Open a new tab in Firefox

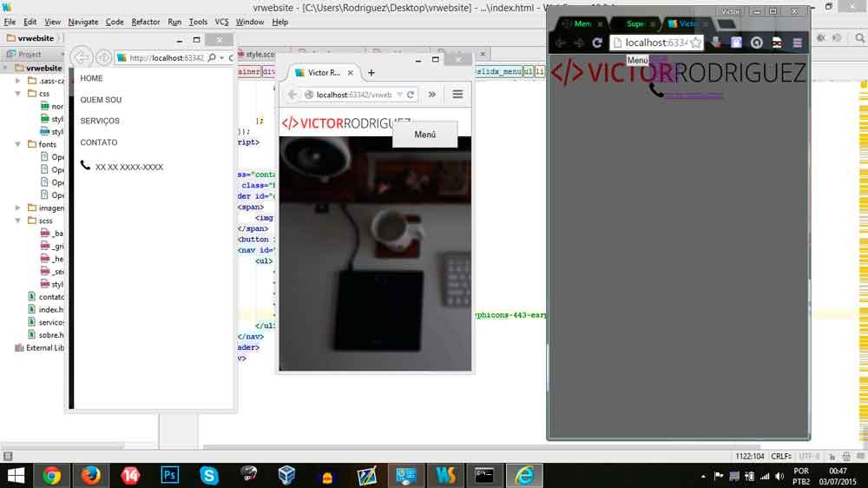tap(372, 73)
